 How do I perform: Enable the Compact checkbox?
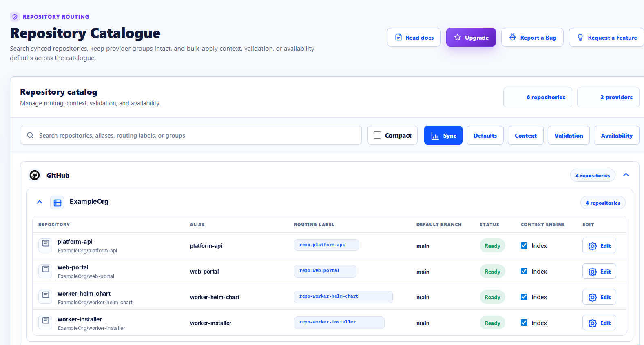[x=377, y=135]
